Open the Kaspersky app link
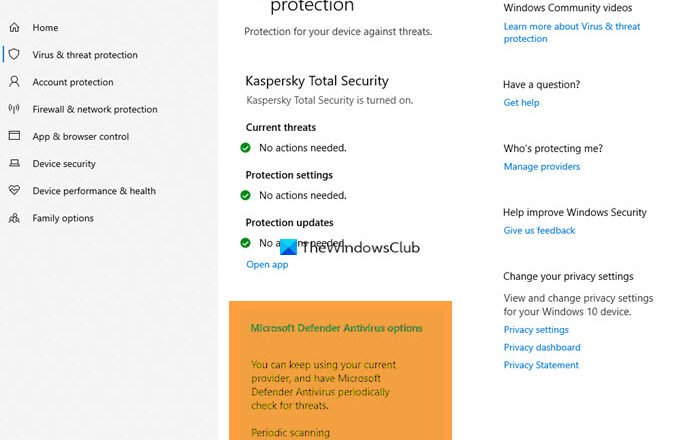Viewport: 700px width, 440px height. click(x=267, y=264)
